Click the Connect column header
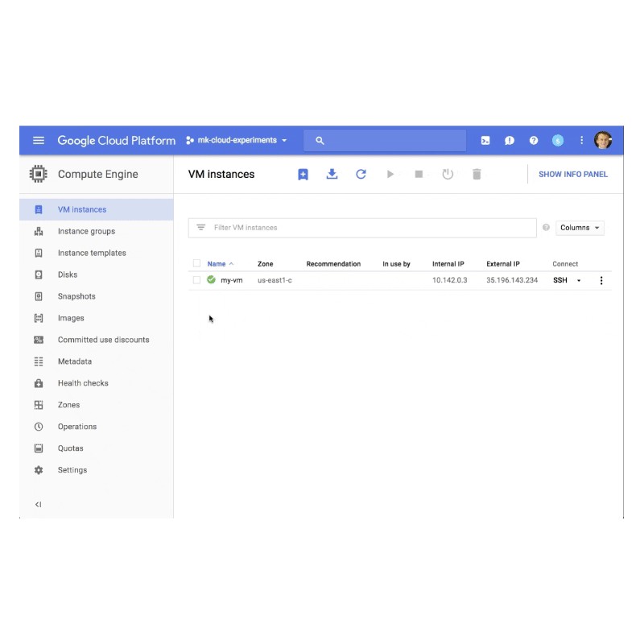Viewport: 644px width, 644px height. 565,264
